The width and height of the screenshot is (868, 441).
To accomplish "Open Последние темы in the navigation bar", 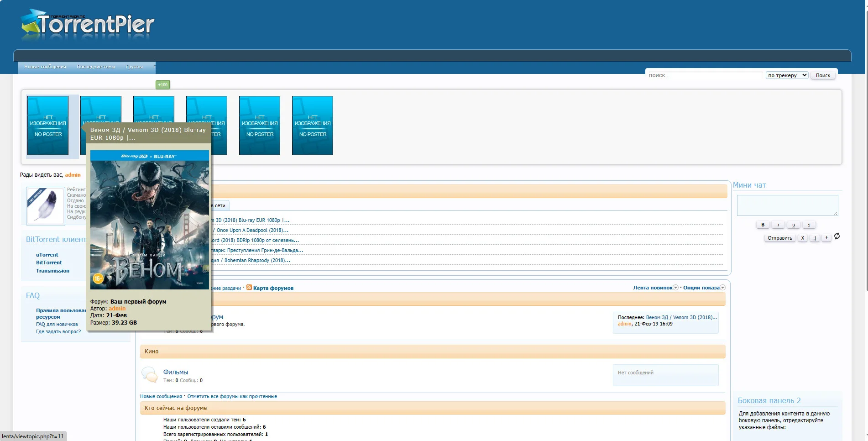I will 96,67.
